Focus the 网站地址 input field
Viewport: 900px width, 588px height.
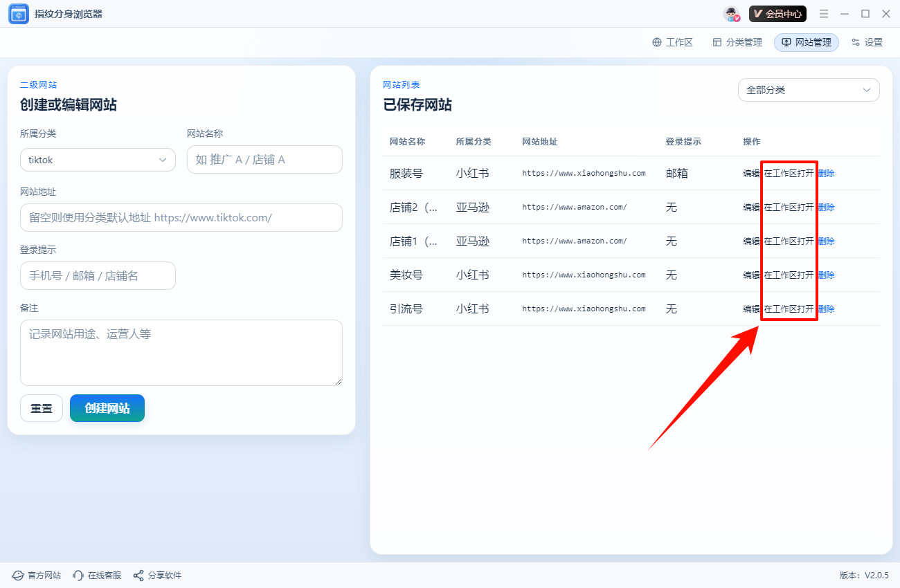181,217
